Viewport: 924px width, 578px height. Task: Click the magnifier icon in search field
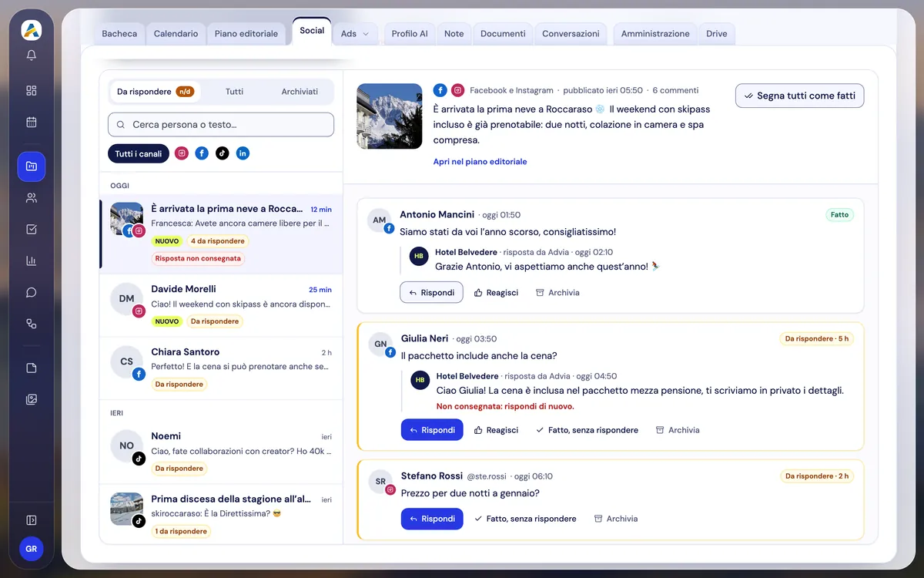121,125
